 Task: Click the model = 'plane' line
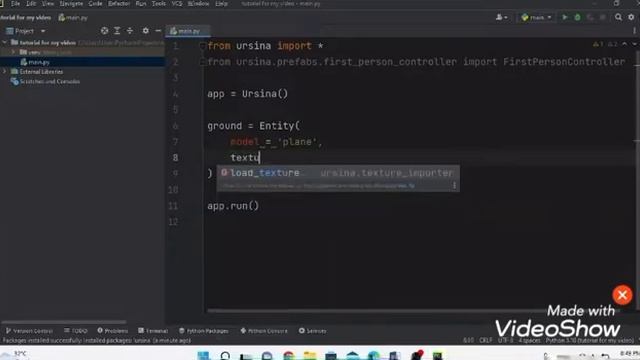coord(276,142)
